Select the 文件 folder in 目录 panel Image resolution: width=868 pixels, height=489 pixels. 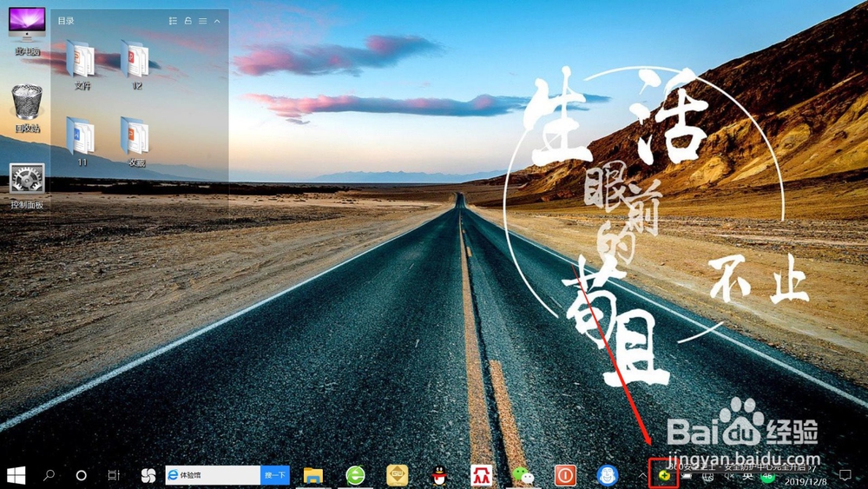82,65
